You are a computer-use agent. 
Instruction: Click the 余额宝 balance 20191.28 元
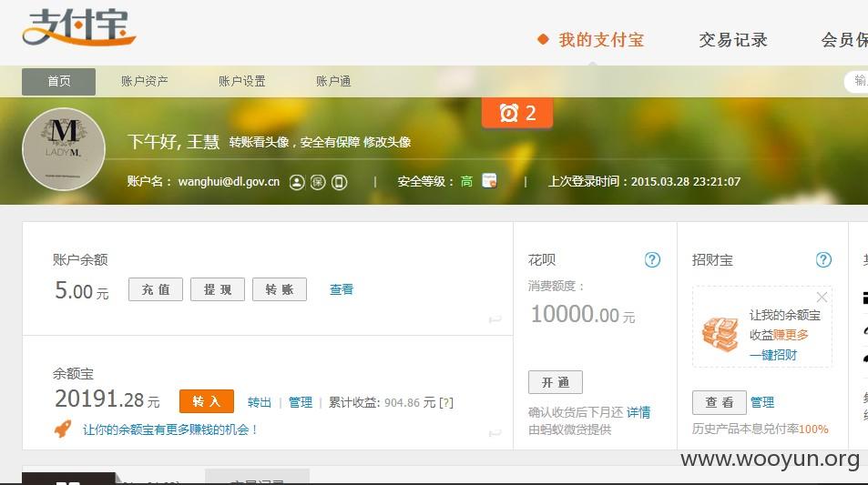pos(107,399)
